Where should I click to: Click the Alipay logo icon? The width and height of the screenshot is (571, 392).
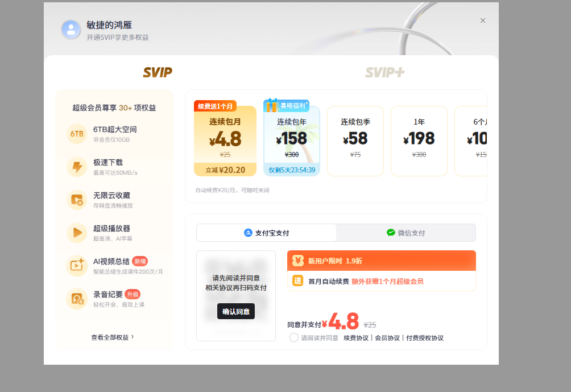coord(248,233)
